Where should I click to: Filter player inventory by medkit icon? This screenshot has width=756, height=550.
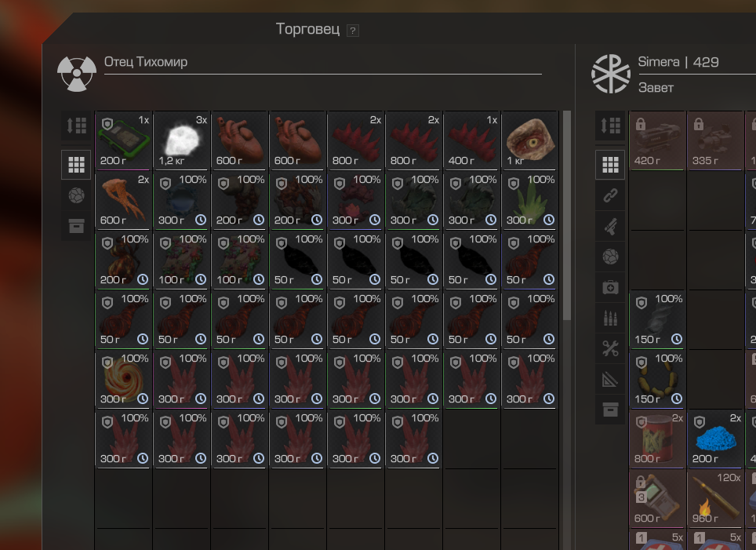coord(610,287)
